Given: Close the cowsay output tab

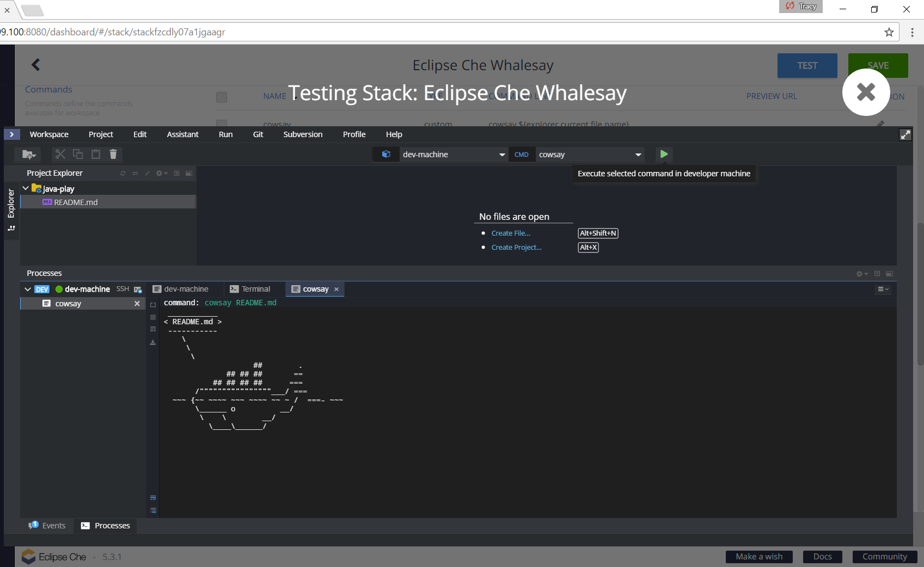Looking at the screenshot, I should [336, 289].
